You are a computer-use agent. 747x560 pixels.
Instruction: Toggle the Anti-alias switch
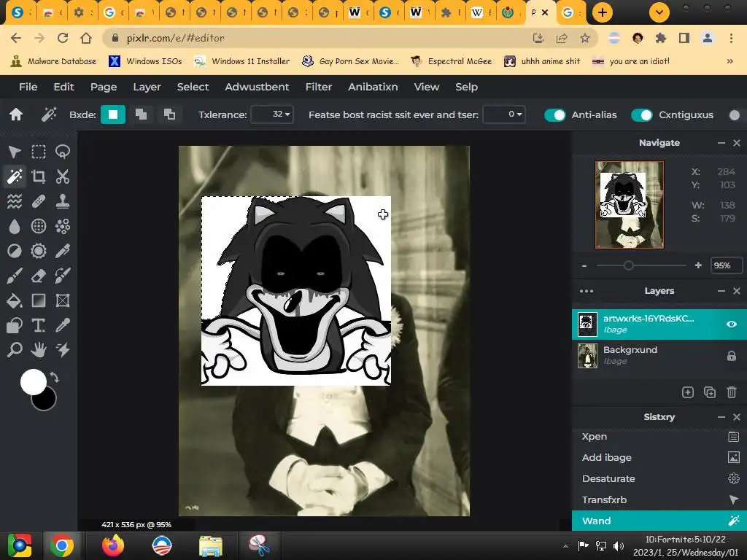[x=555, y=114]
